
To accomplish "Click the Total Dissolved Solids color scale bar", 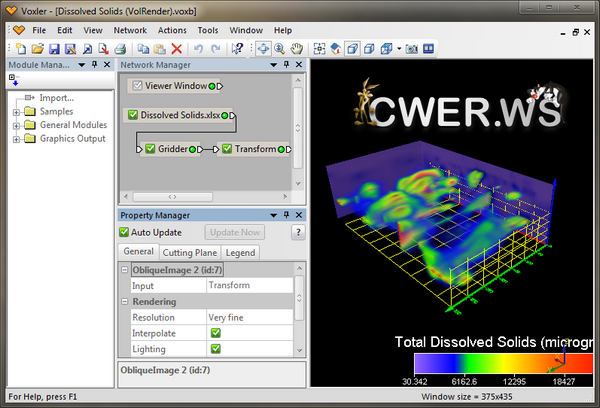I will tap(490, 363).
